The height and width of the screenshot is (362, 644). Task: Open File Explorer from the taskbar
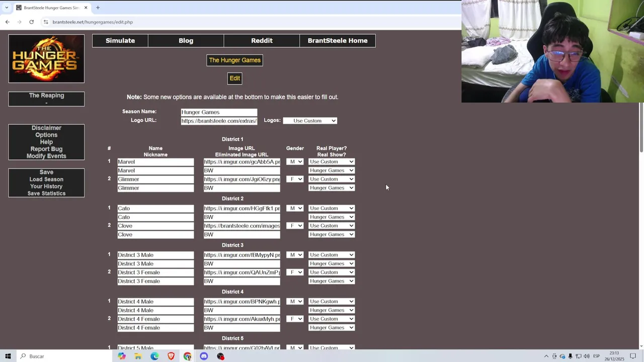(x=138, y=356)
